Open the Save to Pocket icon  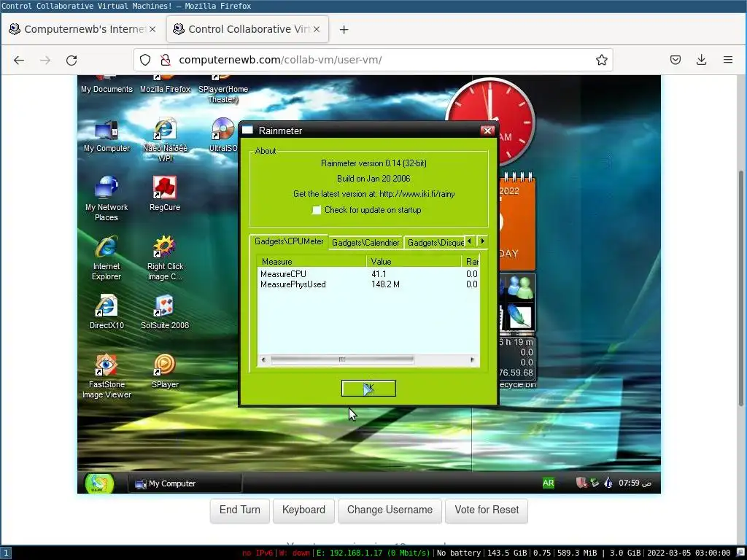[675, 60]
